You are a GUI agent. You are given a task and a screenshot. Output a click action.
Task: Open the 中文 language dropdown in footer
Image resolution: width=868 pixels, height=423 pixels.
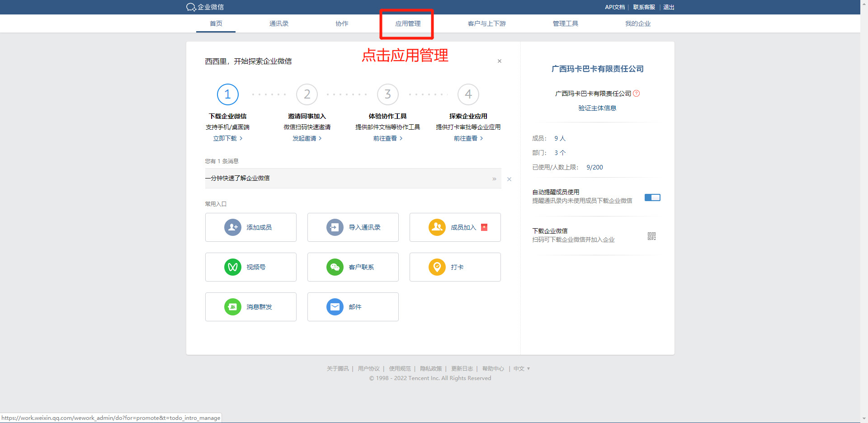[522, 369]
